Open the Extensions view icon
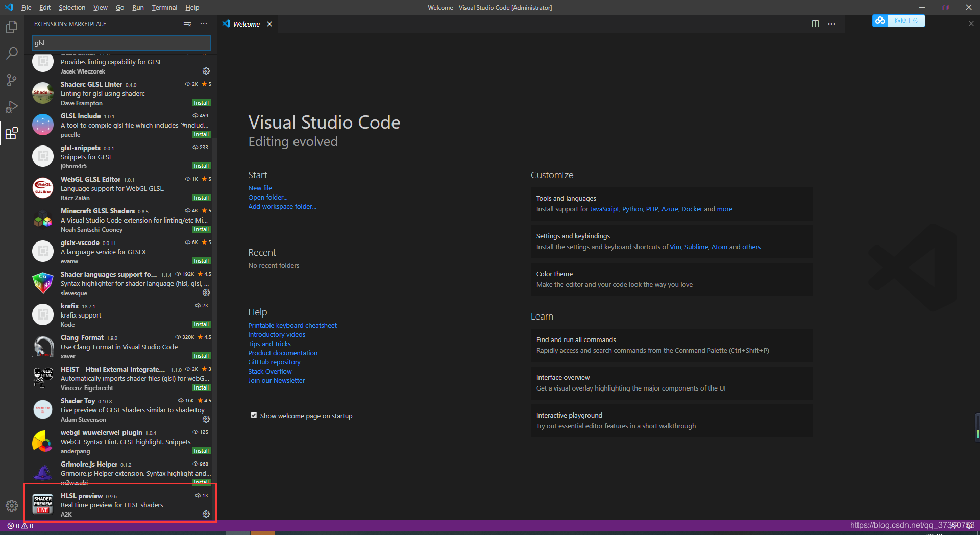 point(11,133)
